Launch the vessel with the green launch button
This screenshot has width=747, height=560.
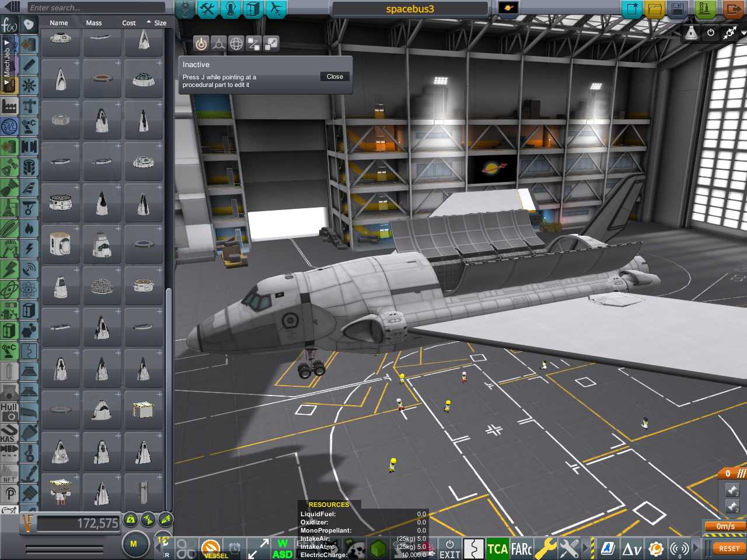coord(706,9)
